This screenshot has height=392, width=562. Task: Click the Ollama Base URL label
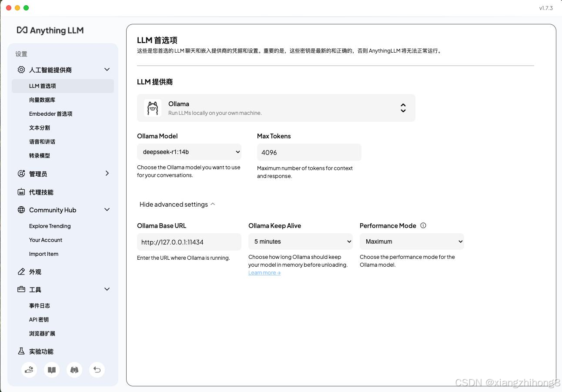162,226
